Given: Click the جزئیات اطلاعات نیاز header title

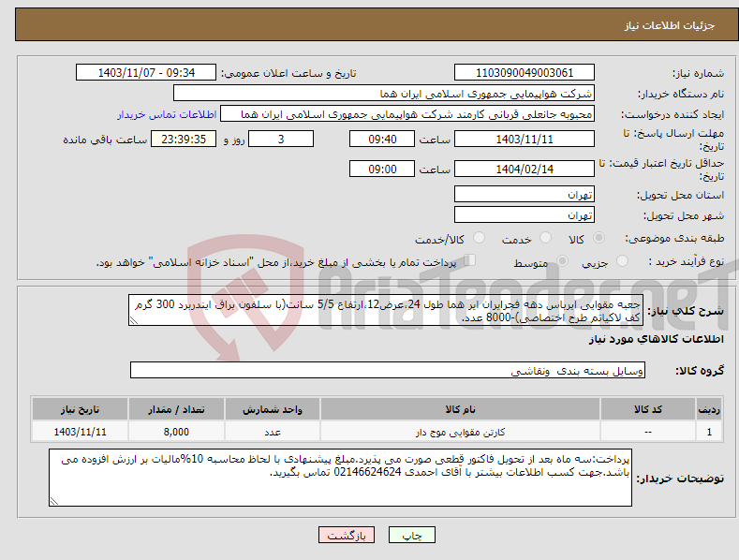Looking at the screenshot, I should (670, 25).
